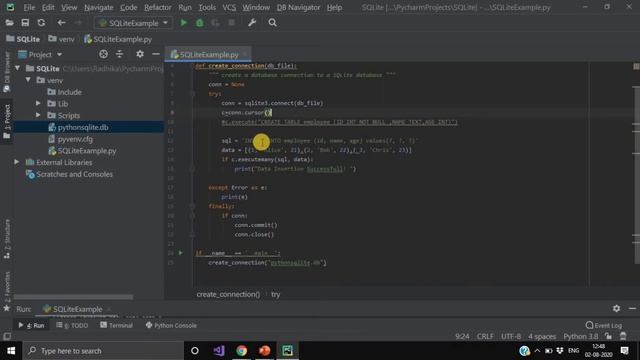
Task: Click the SQLiteExample.py breadcrumb
Action: coord(118,39)
